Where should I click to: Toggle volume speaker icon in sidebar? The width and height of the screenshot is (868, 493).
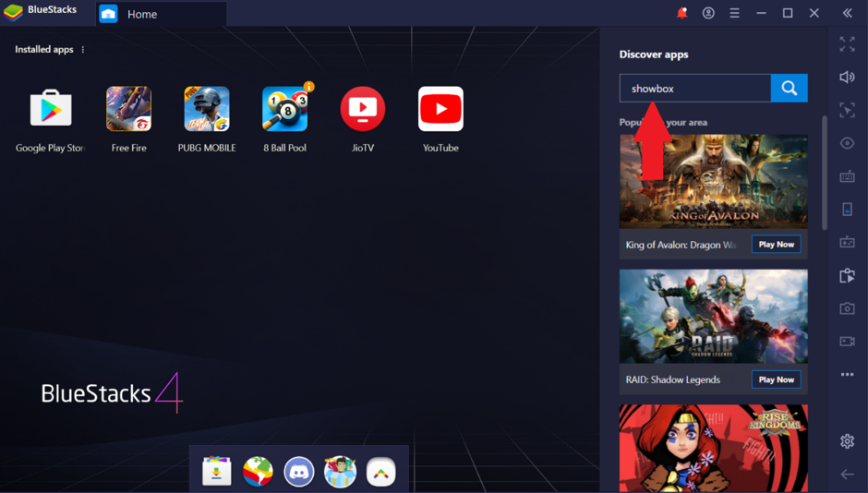pyautogui.click(x=847, y=78)
